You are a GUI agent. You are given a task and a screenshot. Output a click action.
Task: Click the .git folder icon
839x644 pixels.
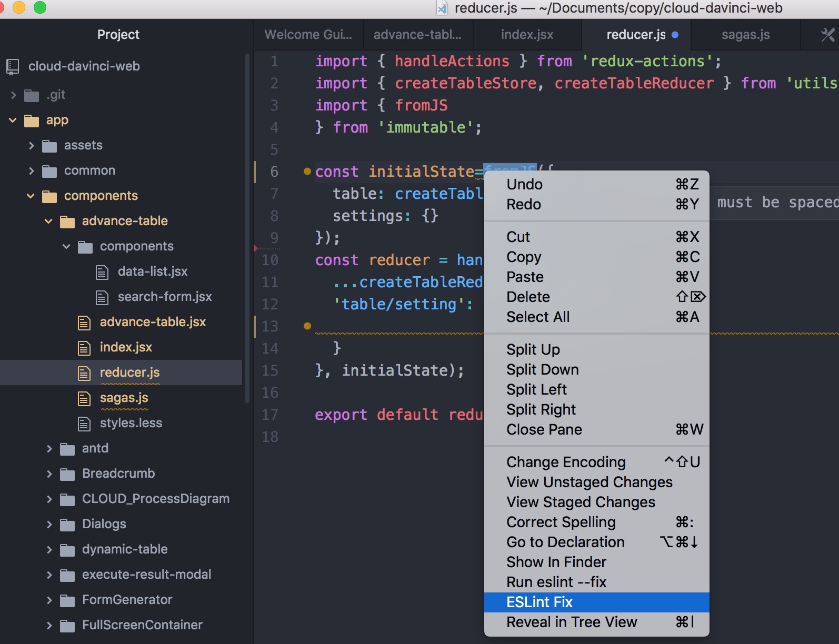pos(32,95)
